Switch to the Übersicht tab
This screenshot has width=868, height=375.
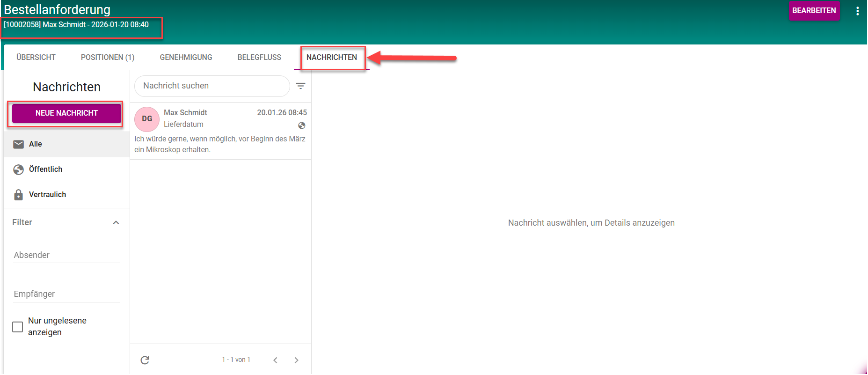[x=36, y=58]
